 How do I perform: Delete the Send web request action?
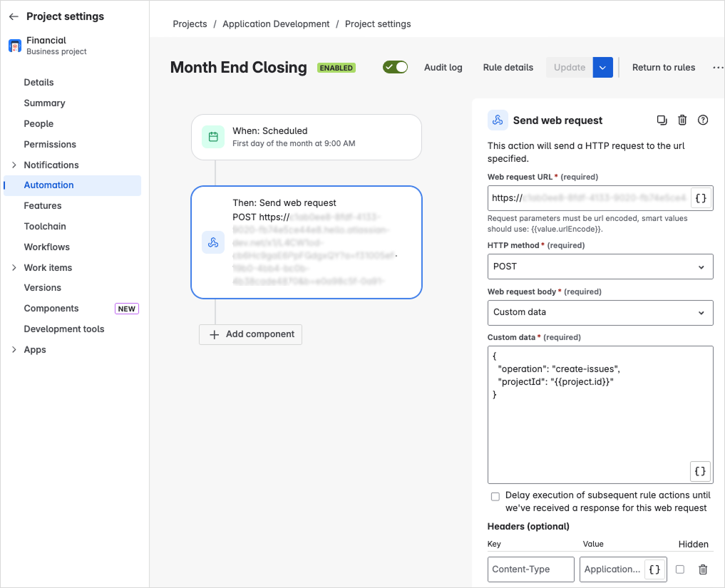[682, 120]
